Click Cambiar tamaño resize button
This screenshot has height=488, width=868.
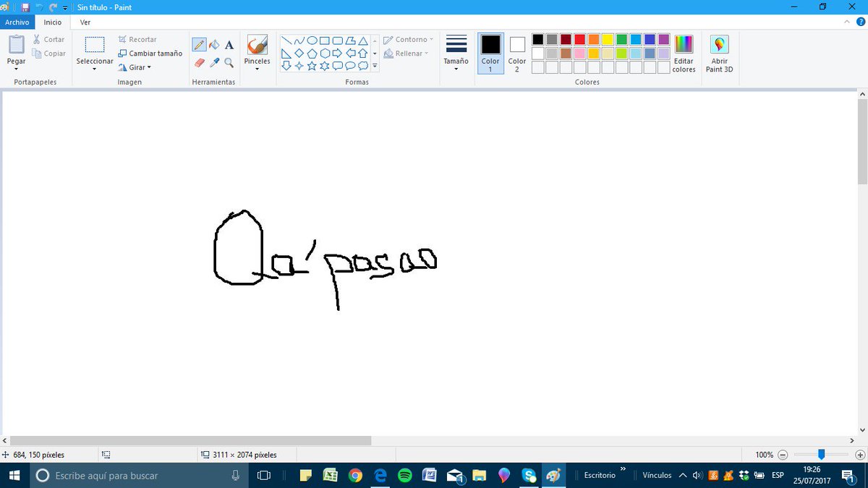click(150, 53)
